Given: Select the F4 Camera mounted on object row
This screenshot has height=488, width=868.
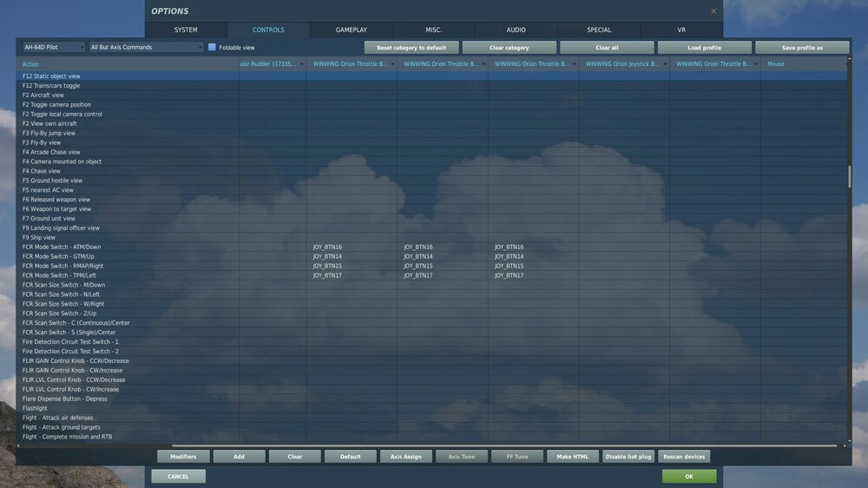Looking at the screenshot, I should point(431,162).
